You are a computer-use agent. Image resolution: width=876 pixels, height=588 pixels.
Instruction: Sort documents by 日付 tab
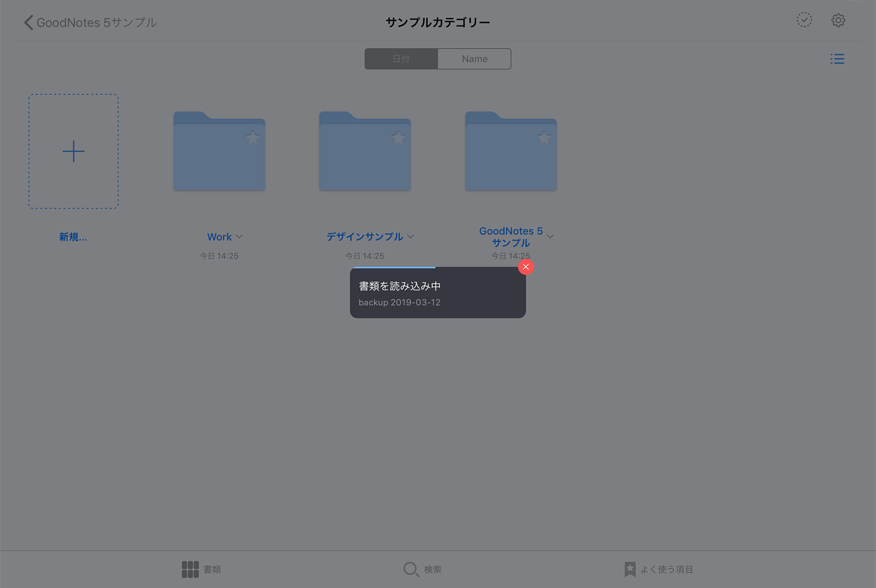click(401, 59)
